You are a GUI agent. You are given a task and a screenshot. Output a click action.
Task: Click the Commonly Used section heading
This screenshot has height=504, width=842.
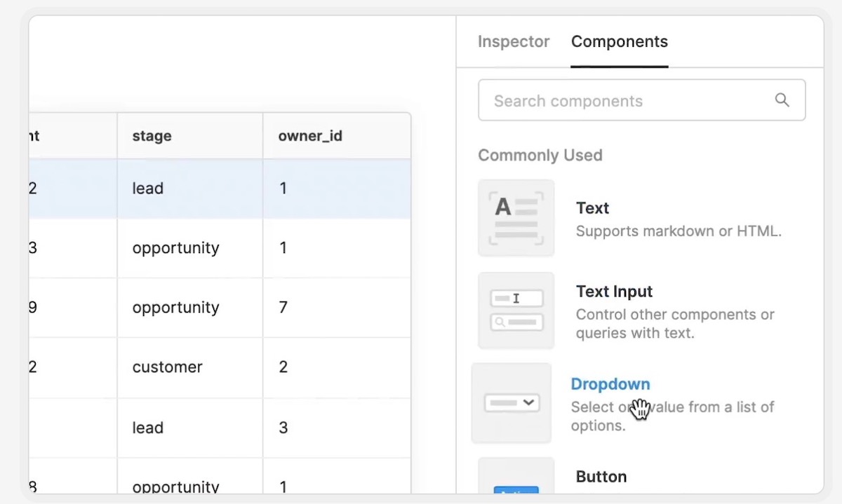pyautogui.click(x=540, y=155)
